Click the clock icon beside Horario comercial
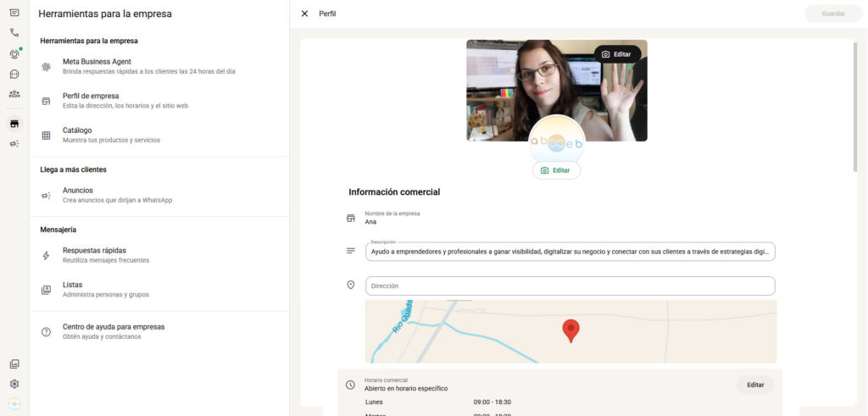Screen dimensions: 868x416 [350, 385]
